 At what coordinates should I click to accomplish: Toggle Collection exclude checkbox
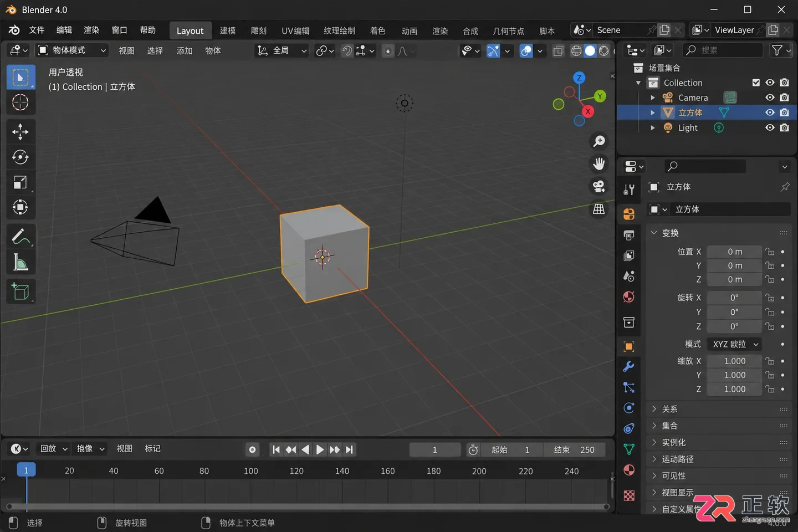coord(756,83)
